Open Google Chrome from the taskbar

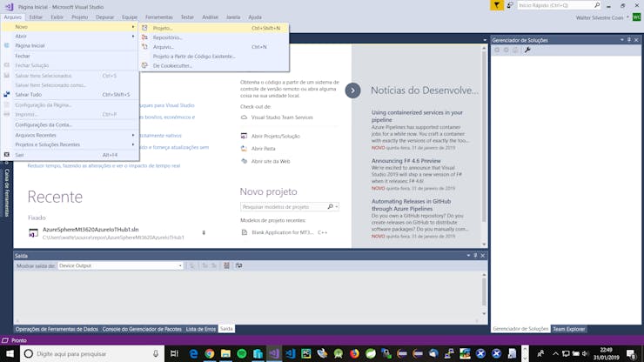(x=210, y=354)
